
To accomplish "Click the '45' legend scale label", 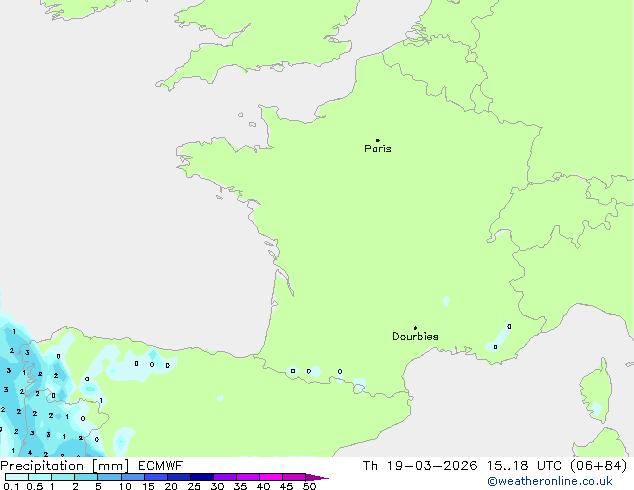I will point(286,486).
